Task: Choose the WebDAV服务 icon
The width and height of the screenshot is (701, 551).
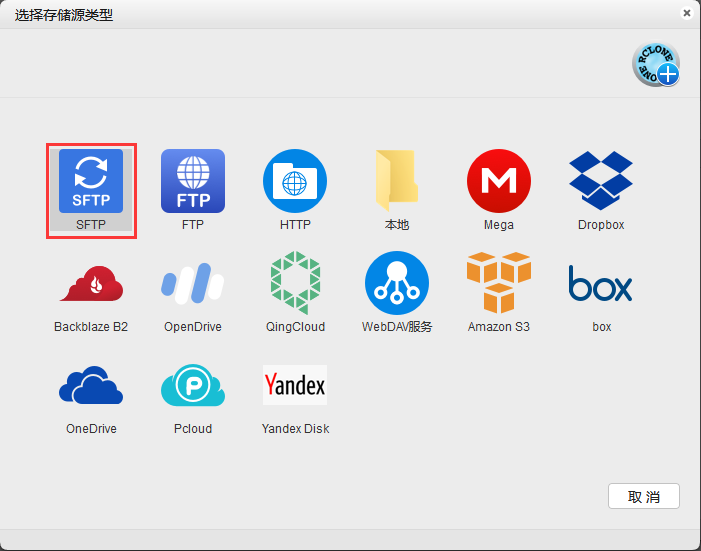Action: (x=397, y=283)
